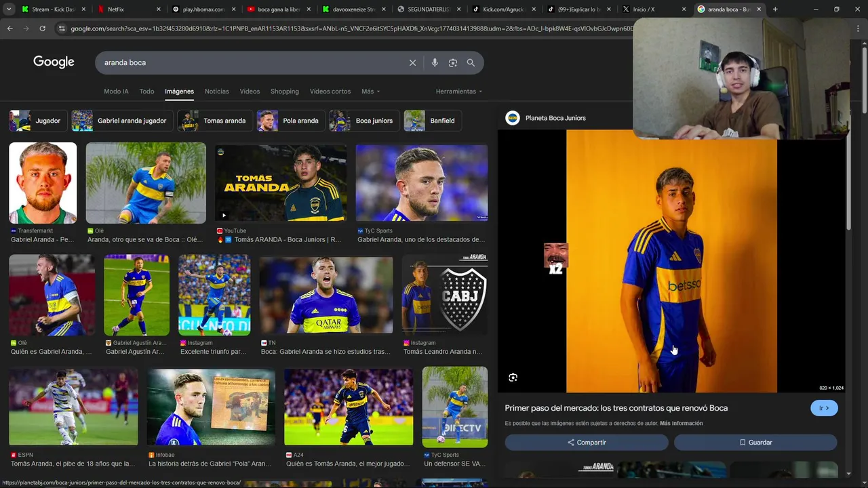This screenshot has height=488, width=868.
Task: Open the Modo IA search tab
Action: pos(116,91)
